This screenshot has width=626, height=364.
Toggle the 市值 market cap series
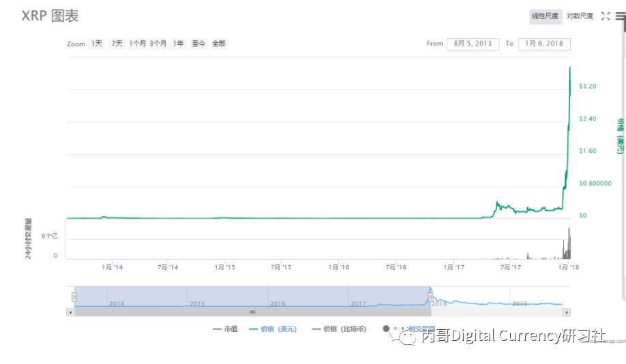point(226,329)
